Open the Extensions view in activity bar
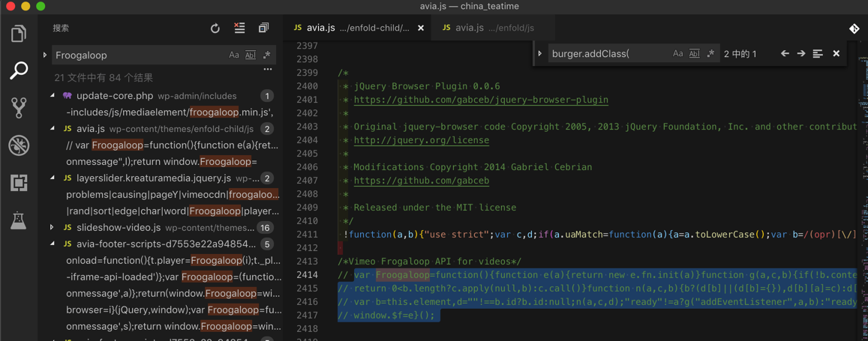 pos(19,182)
